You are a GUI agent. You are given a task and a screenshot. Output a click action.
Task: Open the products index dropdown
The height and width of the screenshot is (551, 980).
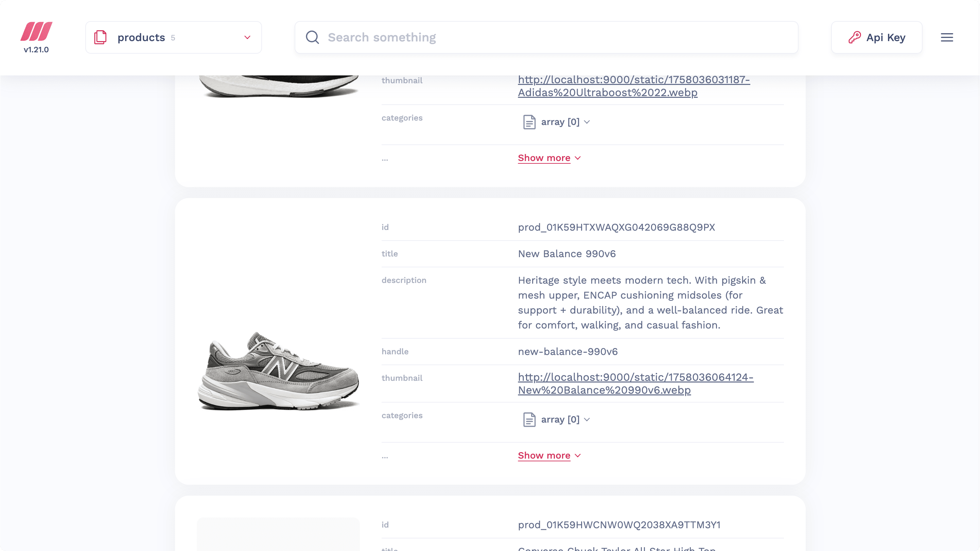[247, 37]
